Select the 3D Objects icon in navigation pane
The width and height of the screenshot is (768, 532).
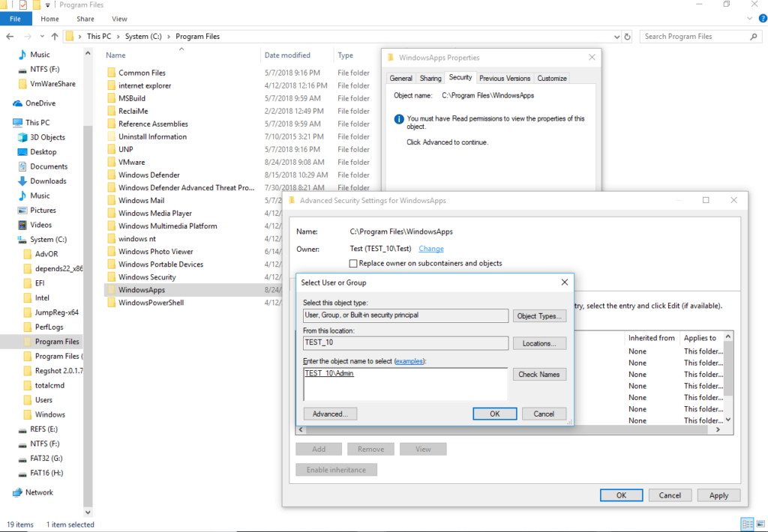tap(22, 137)
